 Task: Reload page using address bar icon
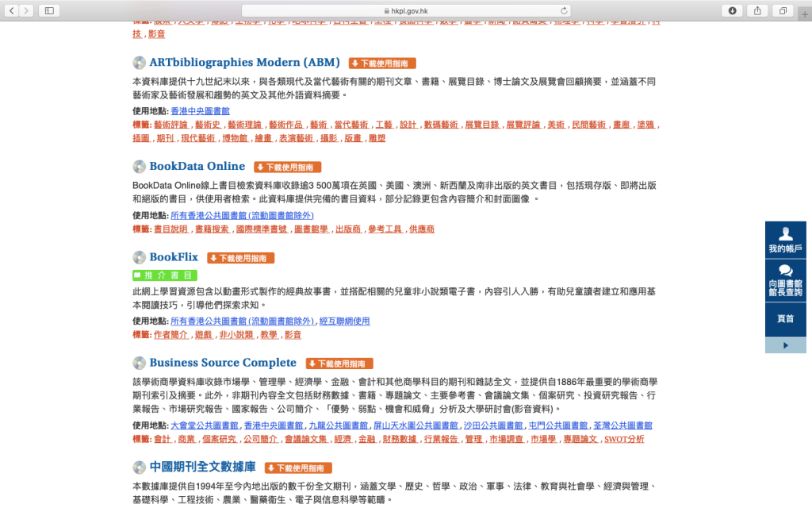pos(564,10)
